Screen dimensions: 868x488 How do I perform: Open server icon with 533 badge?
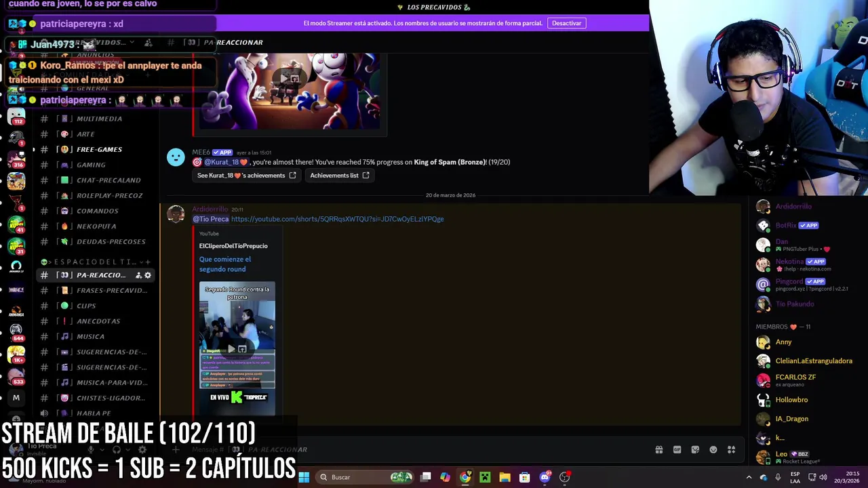(16, 376)
